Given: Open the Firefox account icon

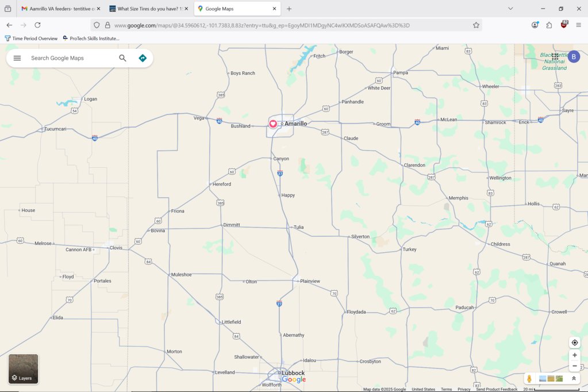Looking at the screenshot, I should point(535,25).
